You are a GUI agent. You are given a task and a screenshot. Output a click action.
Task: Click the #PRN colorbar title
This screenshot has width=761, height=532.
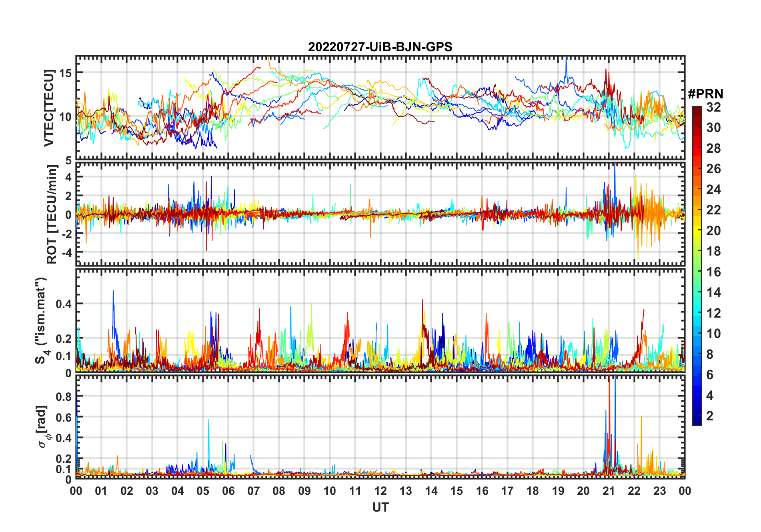point(705,94)
